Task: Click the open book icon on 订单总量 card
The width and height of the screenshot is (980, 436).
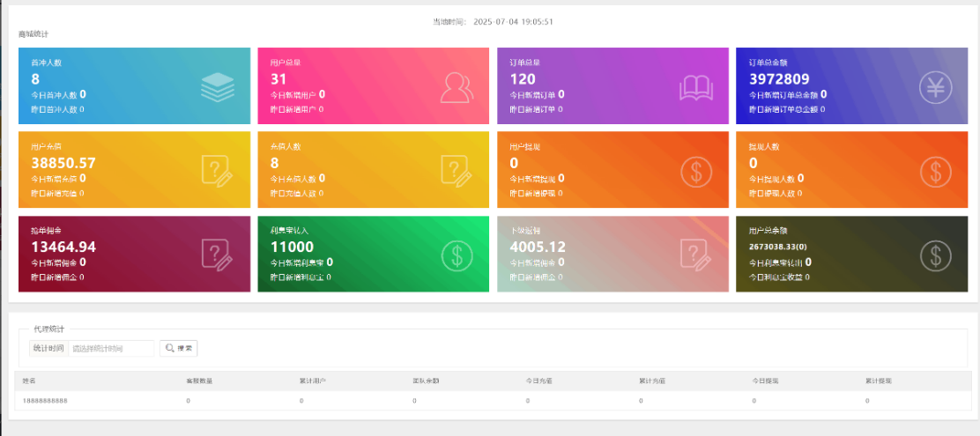Action: [x=695, y=86]
